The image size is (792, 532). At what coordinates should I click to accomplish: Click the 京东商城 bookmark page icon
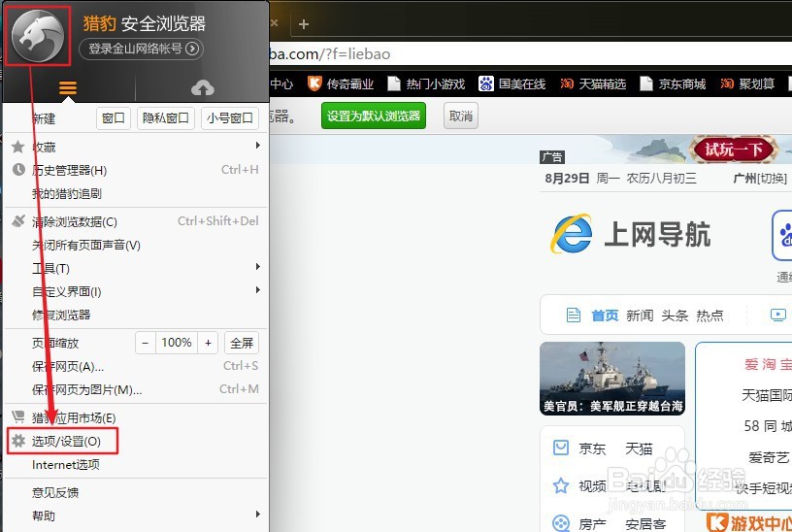pos(646,83)
